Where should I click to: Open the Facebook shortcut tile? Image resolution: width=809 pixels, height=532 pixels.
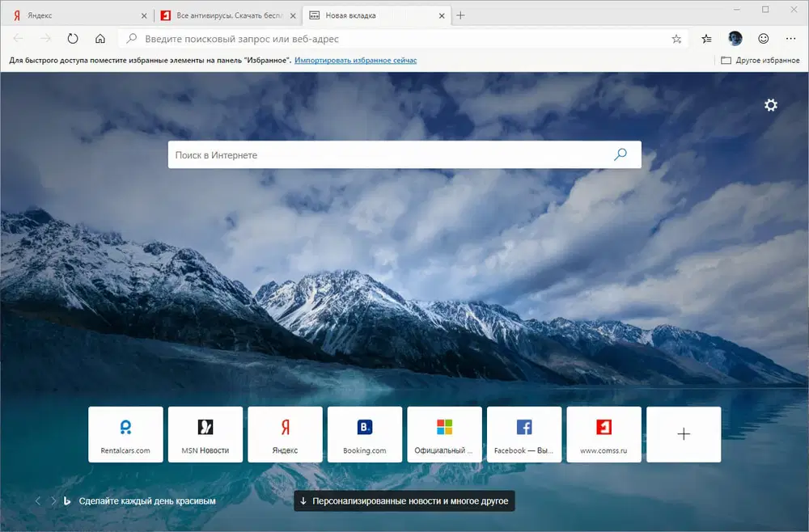(x=523, y=434)
